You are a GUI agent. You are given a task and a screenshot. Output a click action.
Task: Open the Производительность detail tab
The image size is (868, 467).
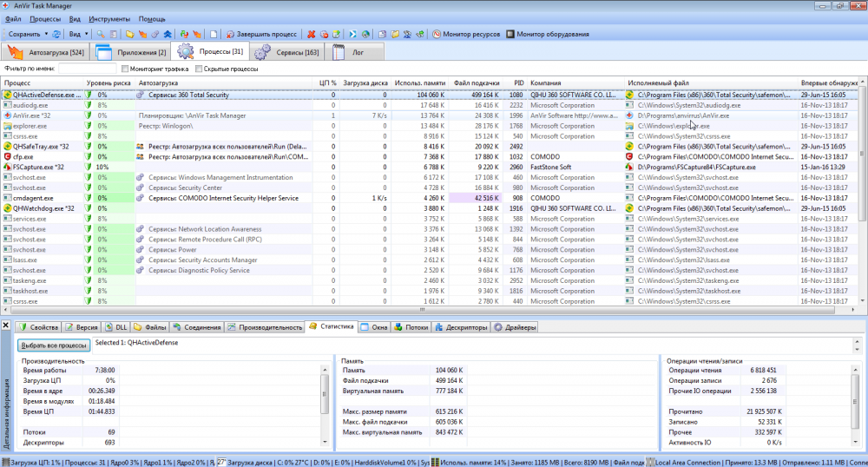tap(265, 327)
